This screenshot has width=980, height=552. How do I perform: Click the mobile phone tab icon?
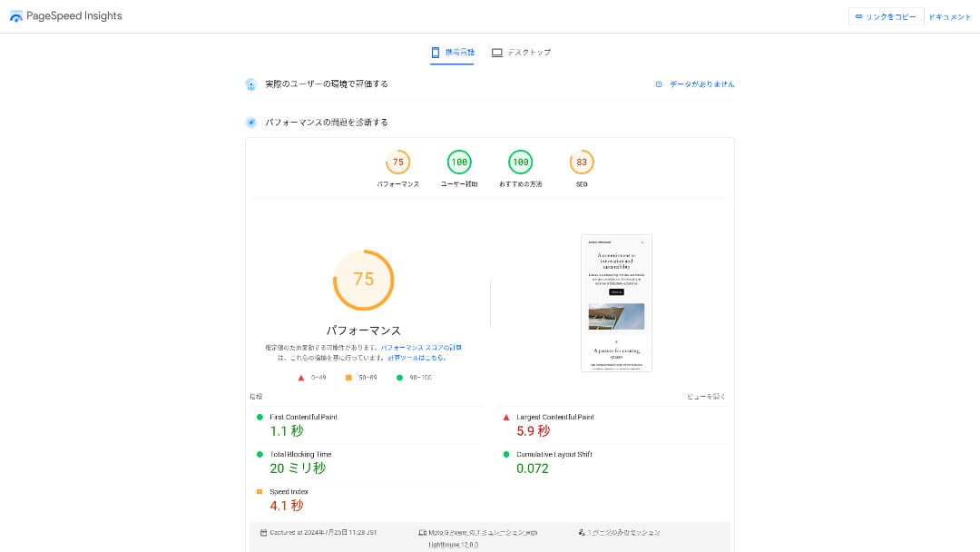coord(436,53)
